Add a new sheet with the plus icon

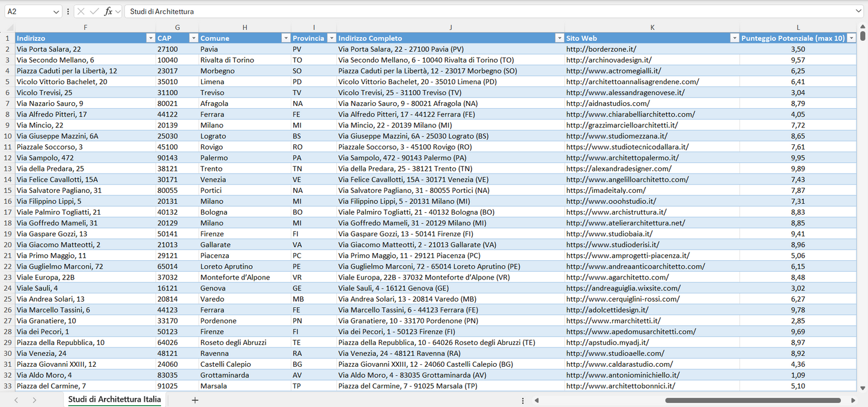tap(195, 399)
